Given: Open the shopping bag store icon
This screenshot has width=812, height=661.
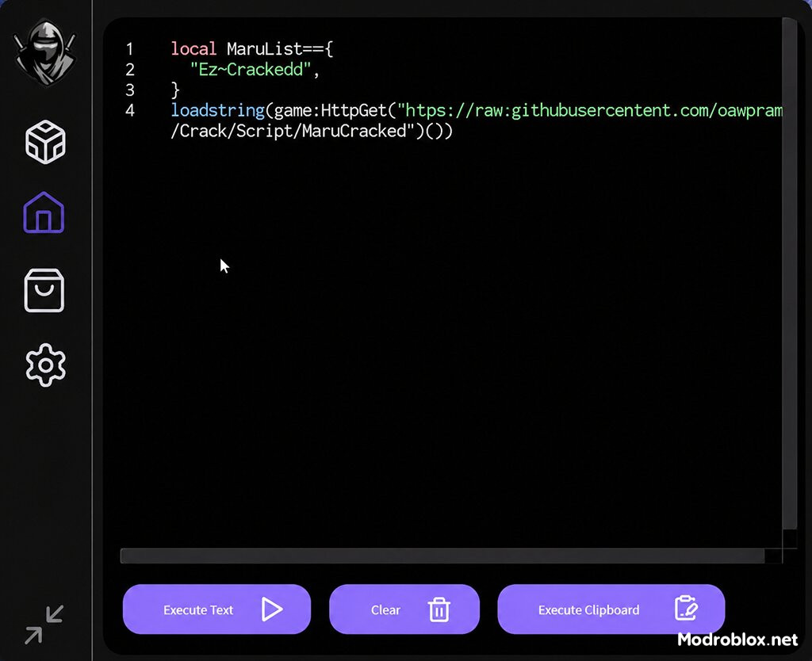Looking at the screenshot, I should (44, 290).
